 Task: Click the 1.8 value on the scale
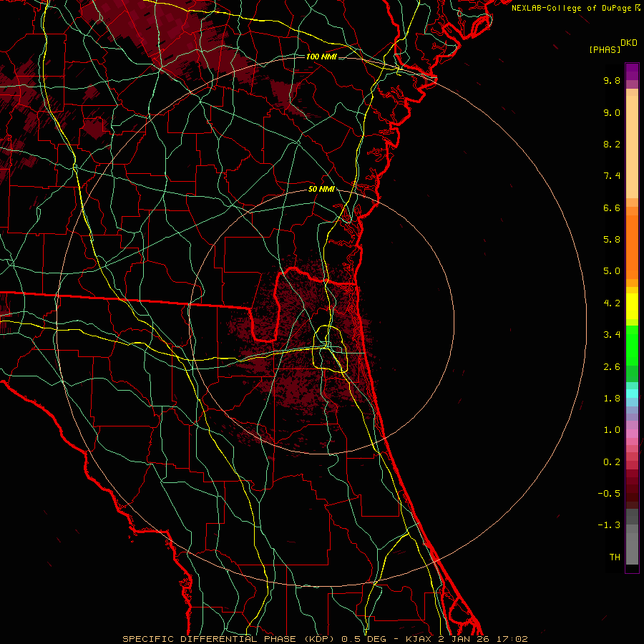(x=612, y=399)
